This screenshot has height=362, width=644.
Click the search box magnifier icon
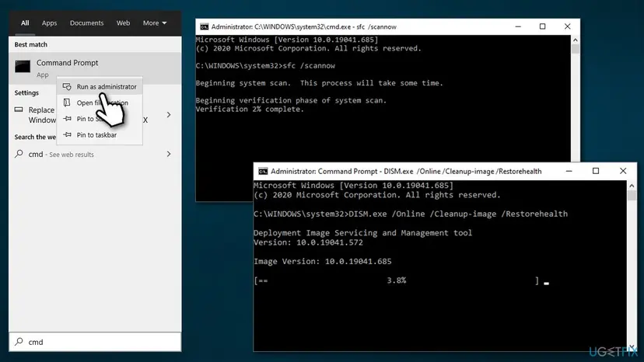tap(19, 342)
